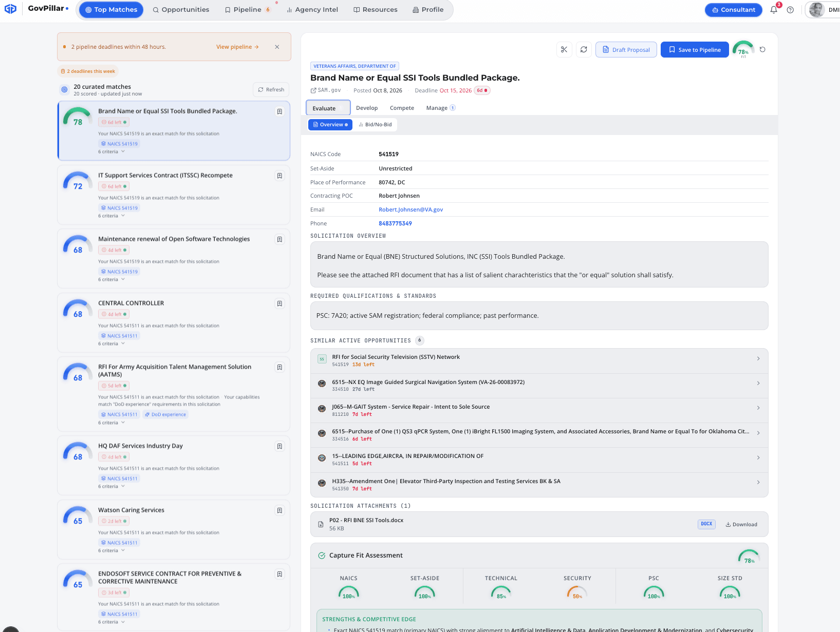
Task: Click the Security 50% fit gauge
Action: click(x=577, y=593)
